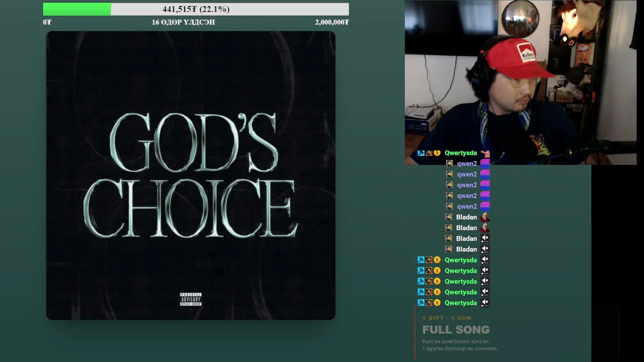Click the 2,000,000₮ goal amount
644x362 pixels.
(332, 22)
